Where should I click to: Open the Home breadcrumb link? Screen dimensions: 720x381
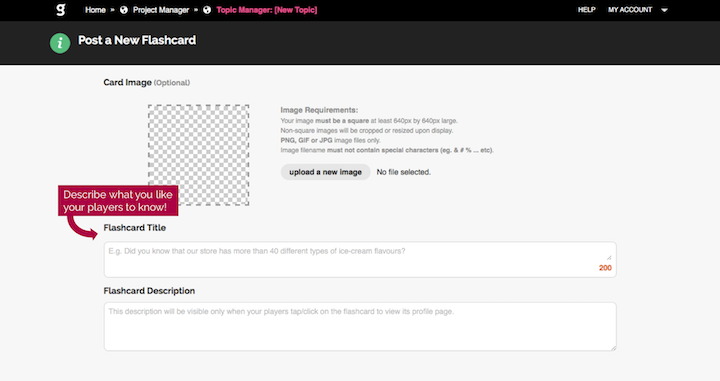coord(95,10)
